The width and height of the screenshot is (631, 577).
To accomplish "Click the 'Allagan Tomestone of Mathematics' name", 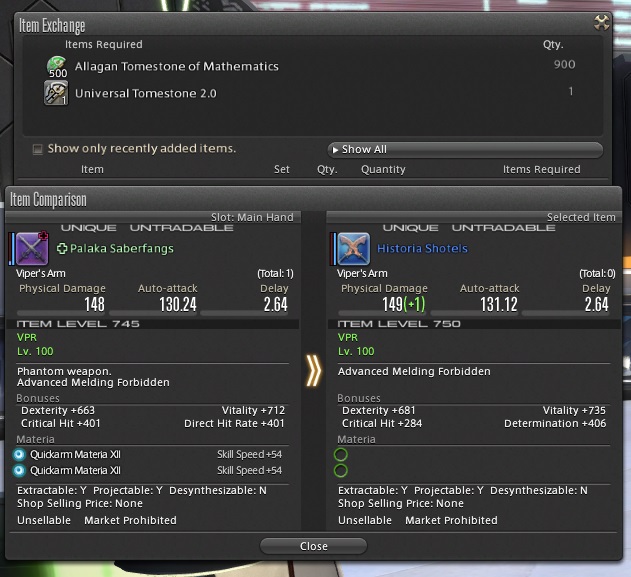I will (x=177, y=66).
